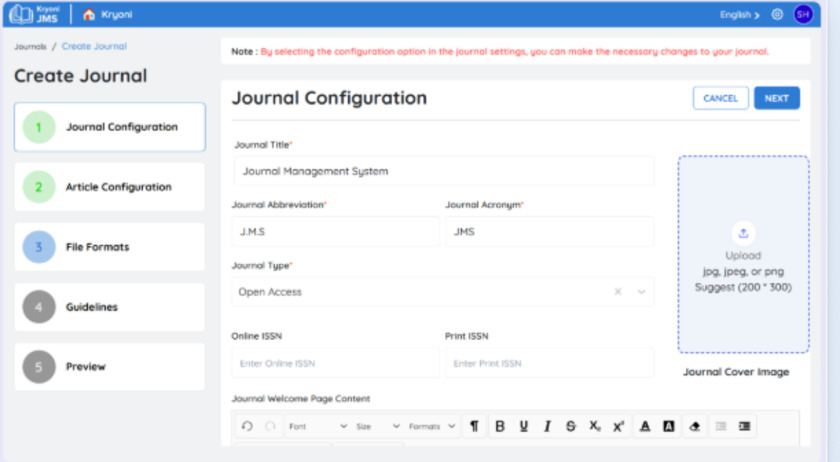Open the English language selector
This screenshot has height=462, width=840.
click(739, 15)
